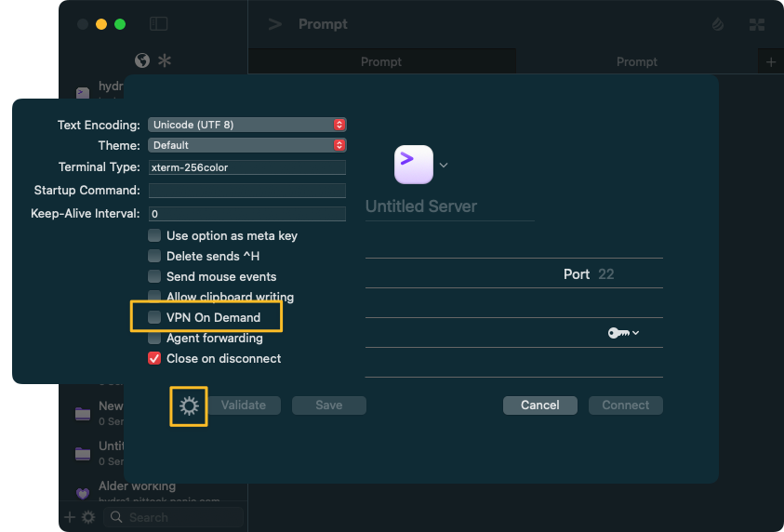
Task: Click the Save button
Action: tap(329, 405)
